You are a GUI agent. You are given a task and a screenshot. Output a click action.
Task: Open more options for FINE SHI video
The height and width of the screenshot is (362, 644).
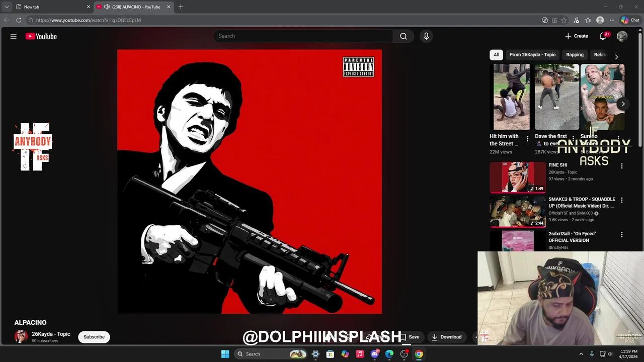(622, 166)
